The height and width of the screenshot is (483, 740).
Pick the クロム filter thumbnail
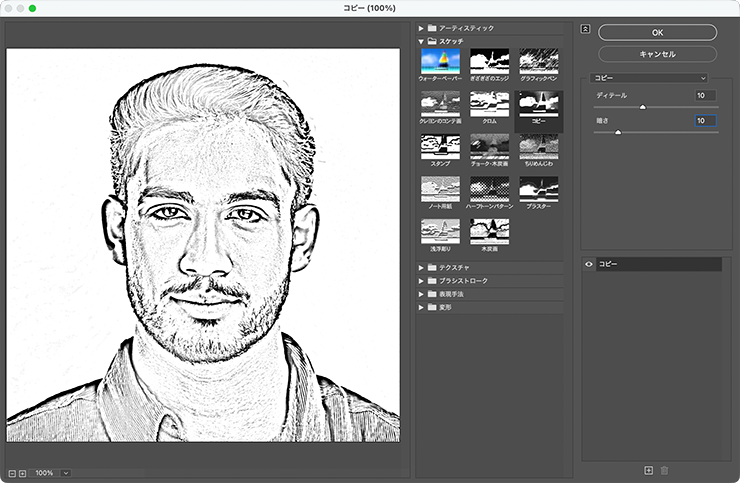point(489,104)
